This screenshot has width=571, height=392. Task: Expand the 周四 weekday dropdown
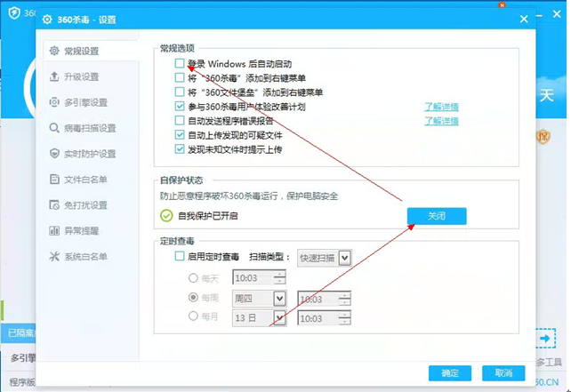(279, 299)
